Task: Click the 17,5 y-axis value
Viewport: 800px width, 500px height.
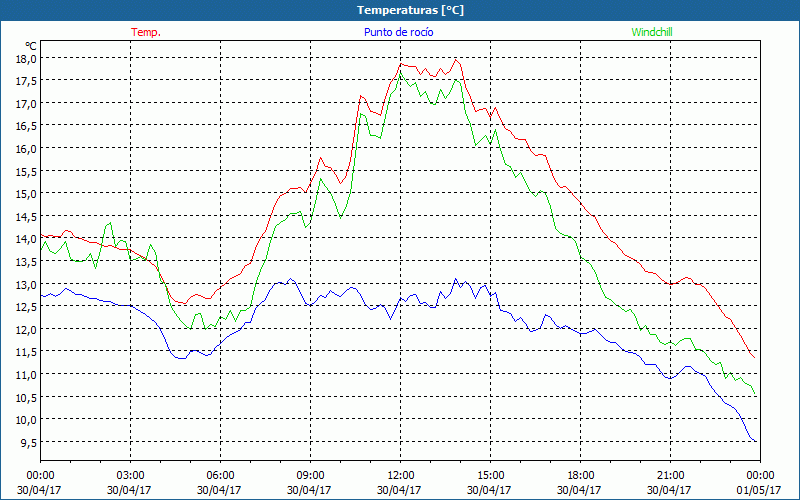Action: 26,81
